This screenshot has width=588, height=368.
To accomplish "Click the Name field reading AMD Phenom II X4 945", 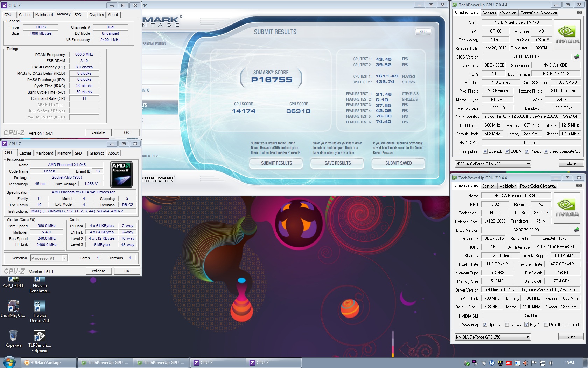I will pos(66,165).
